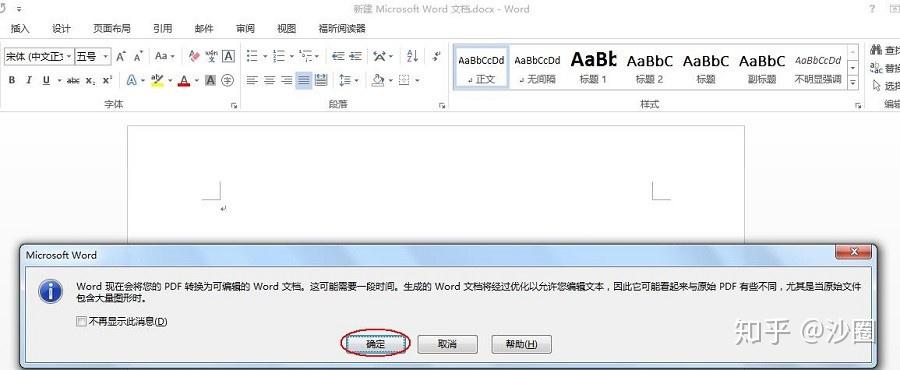Open the Review (审阅) tab
This screenshot has width=900, height=370.
245,28
